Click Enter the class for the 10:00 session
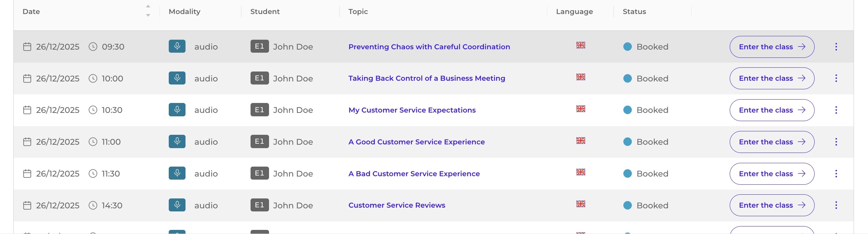 772,78
